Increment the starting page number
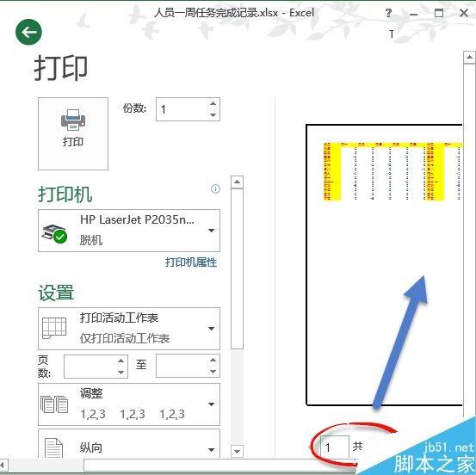 coord(121,361)
